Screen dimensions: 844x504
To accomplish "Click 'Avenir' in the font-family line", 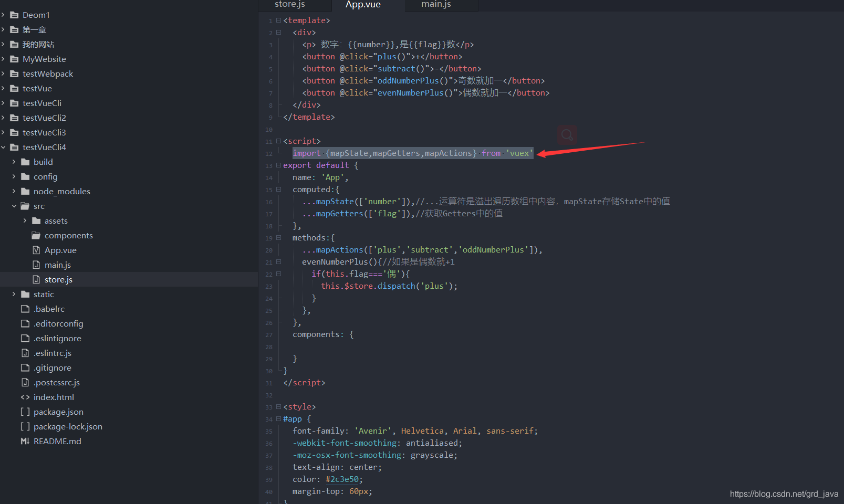I will click(x=373, y=431).
